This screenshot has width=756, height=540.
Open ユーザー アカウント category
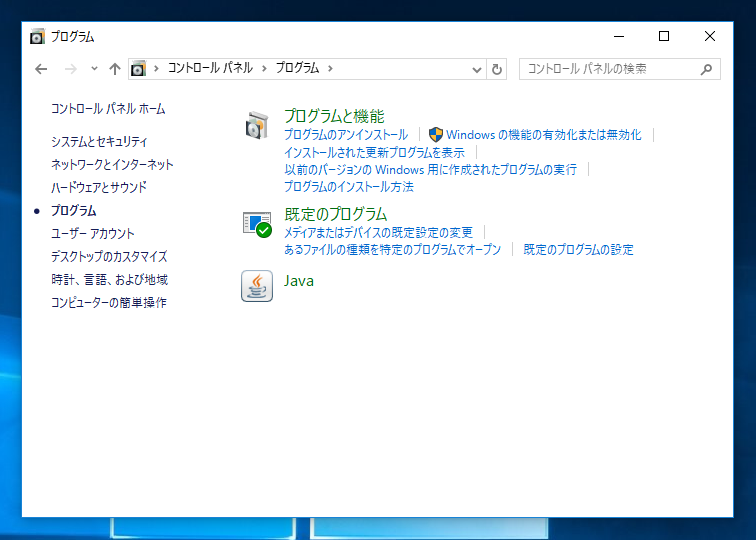click(x=93, y=233)
